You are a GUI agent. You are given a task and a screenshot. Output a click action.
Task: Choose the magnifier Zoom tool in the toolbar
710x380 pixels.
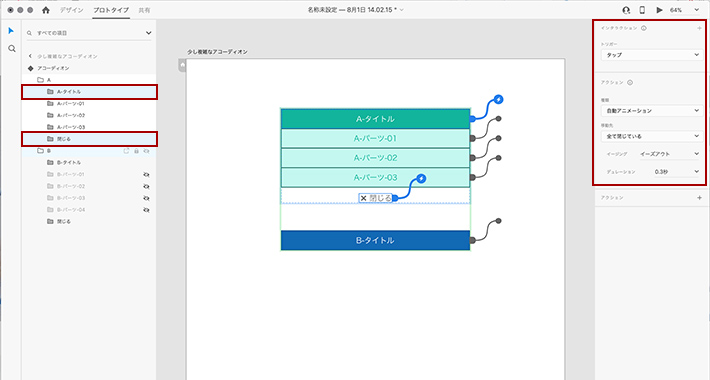(x=12, y=48)
